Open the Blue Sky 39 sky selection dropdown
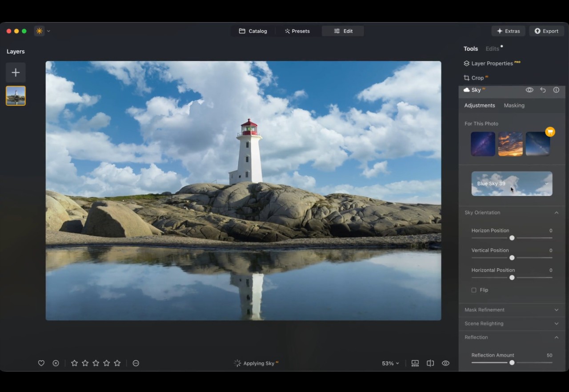569x392 pixels. [x=512, y=184]
